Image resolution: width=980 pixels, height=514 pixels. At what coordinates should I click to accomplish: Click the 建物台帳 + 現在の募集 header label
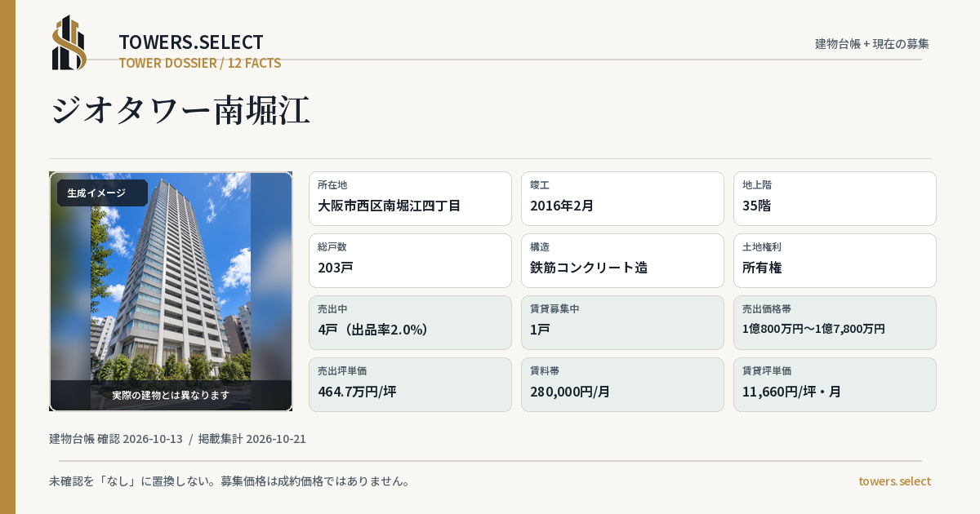click(x=872, y=43)
